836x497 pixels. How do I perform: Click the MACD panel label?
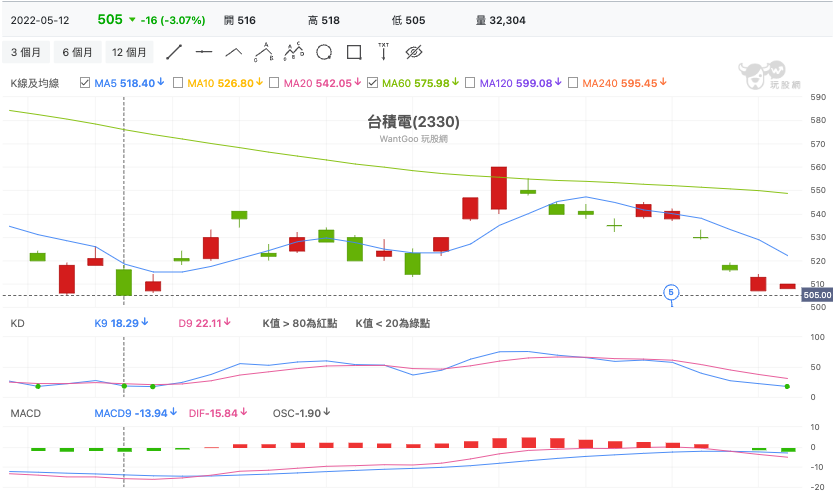[x=26, y=413]
